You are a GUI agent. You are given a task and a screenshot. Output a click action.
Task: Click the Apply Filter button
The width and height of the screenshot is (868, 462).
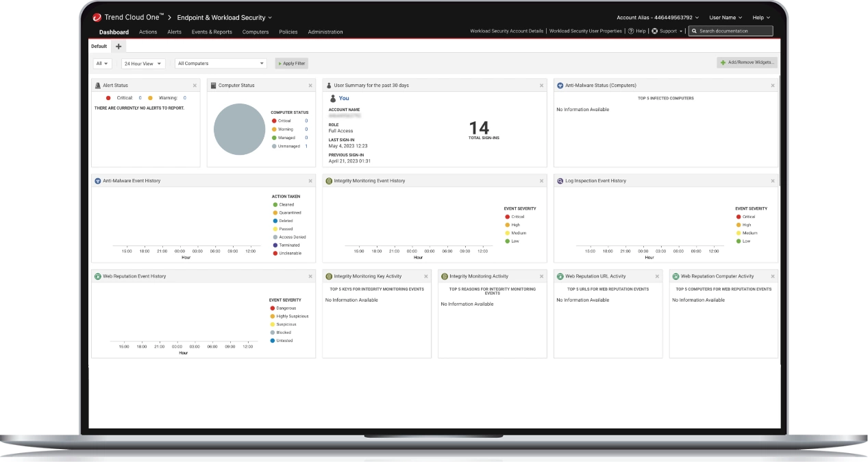(292, 64)
